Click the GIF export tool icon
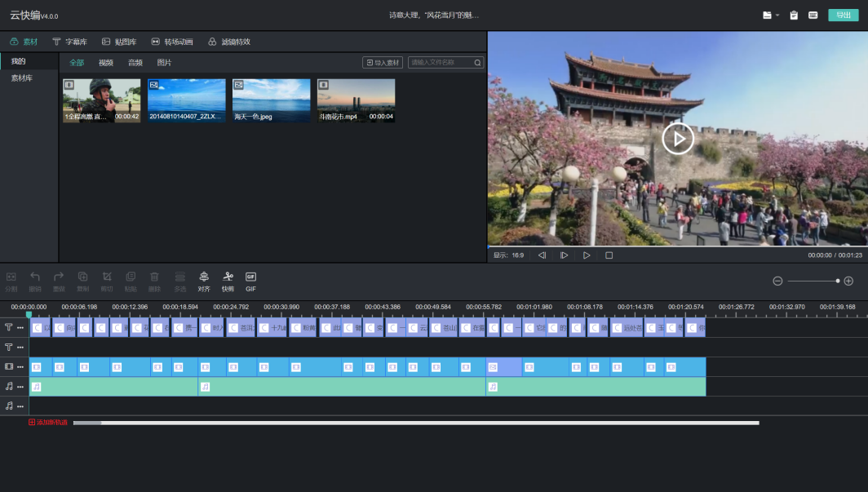Screen dimensions: 868x492 (x=250, y=277)
